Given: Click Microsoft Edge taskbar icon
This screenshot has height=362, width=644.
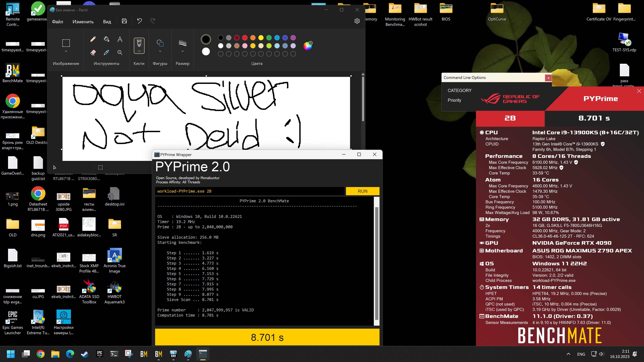Looking at the screenshot, I should click(70, 354).
